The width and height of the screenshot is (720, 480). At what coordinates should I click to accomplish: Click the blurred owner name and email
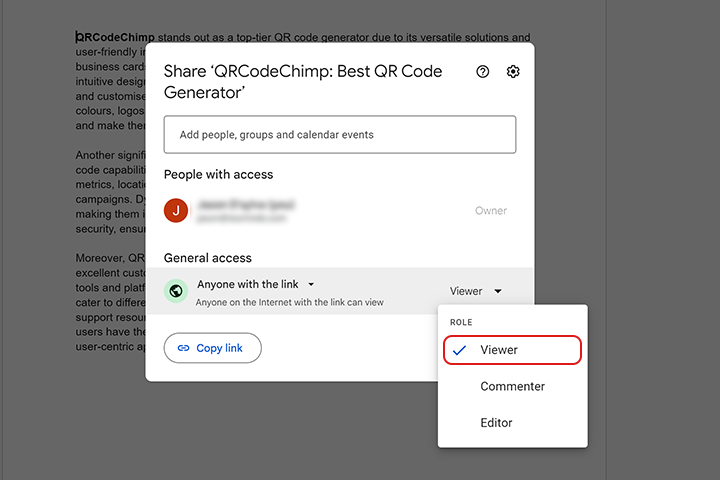(246, 209)
